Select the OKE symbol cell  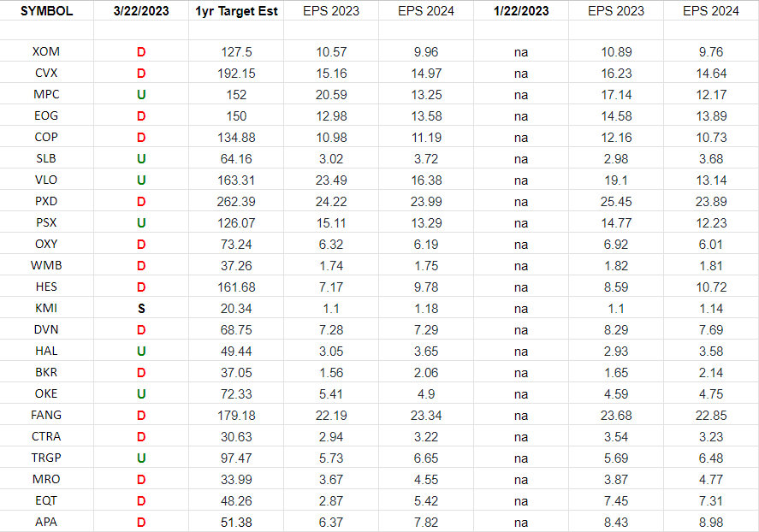tap(46, 393)
